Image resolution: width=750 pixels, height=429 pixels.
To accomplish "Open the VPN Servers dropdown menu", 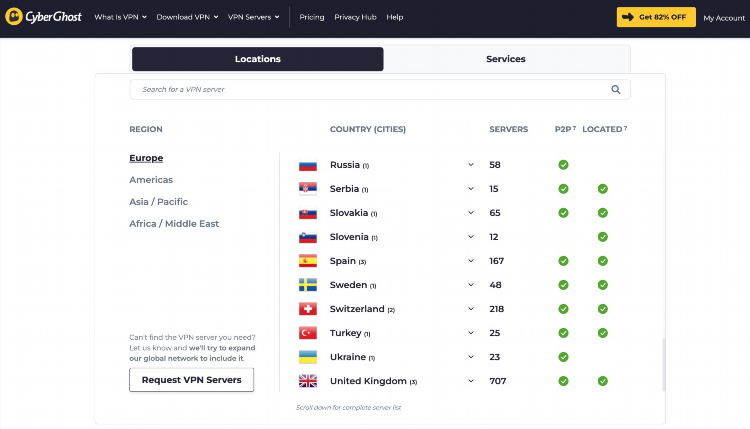I will tap(254, 17).
